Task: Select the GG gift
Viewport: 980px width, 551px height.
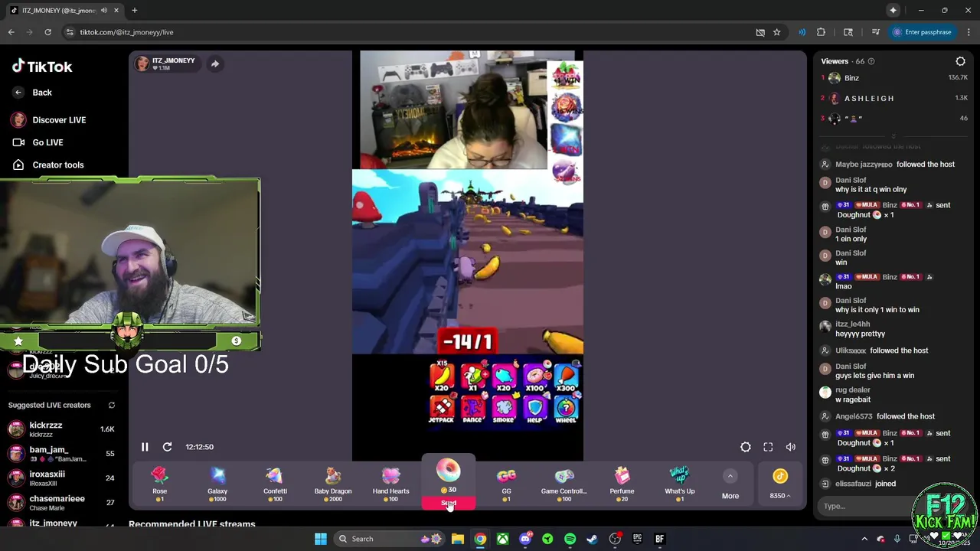Action: 506,483
